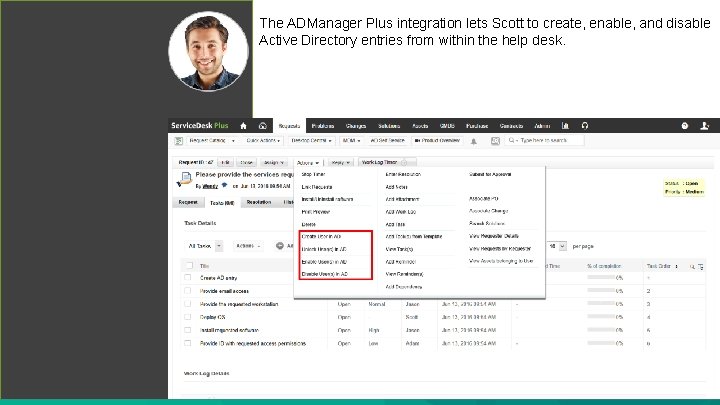The height and width of the screenshot is (405, 720).
Task: Click the request document icon beside subject
Action: pyautogui.click(x=185, y=180)
